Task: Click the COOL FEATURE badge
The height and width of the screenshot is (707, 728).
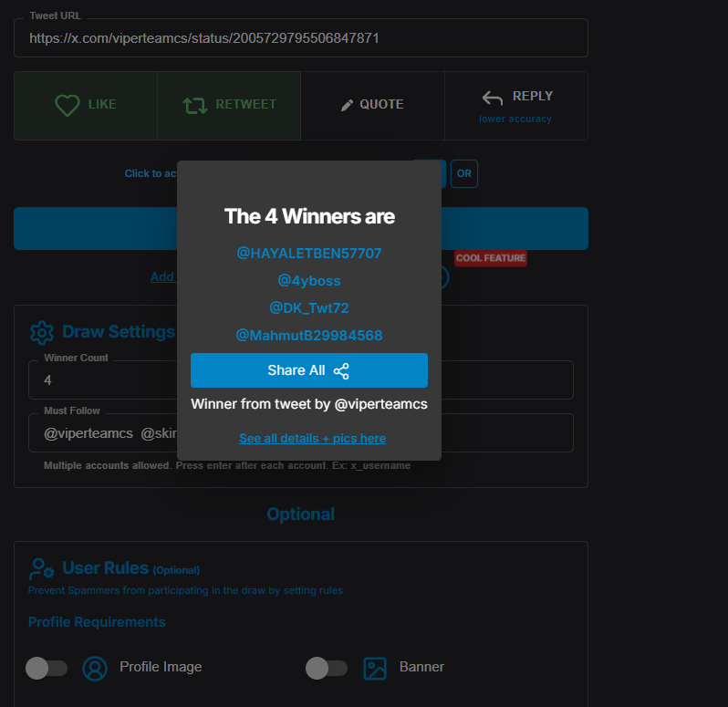Action: (x=491, y=258)
